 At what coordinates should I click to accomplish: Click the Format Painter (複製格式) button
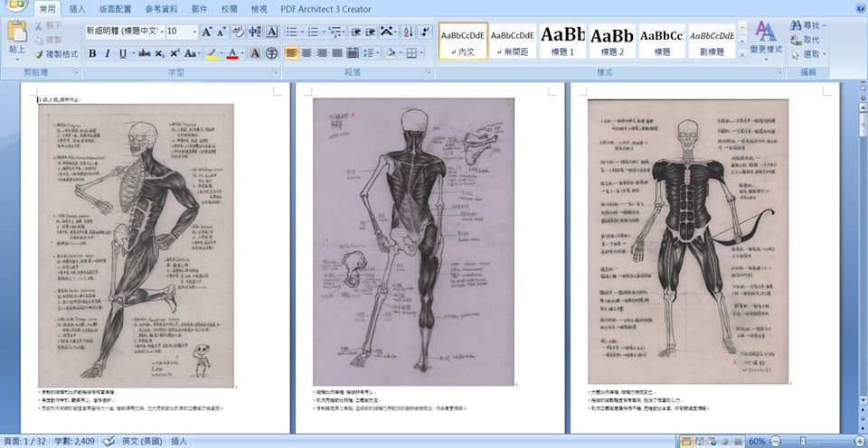click(56, 54)
